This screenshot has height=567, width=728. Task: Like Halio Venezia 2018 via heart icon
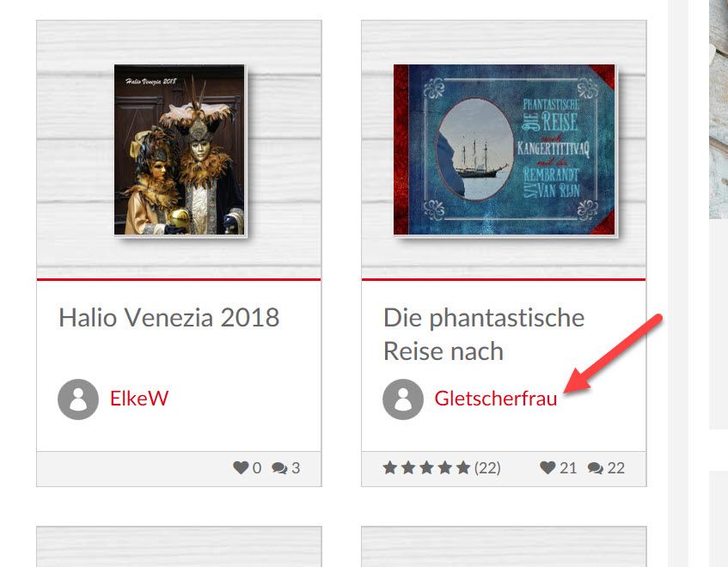241,467
